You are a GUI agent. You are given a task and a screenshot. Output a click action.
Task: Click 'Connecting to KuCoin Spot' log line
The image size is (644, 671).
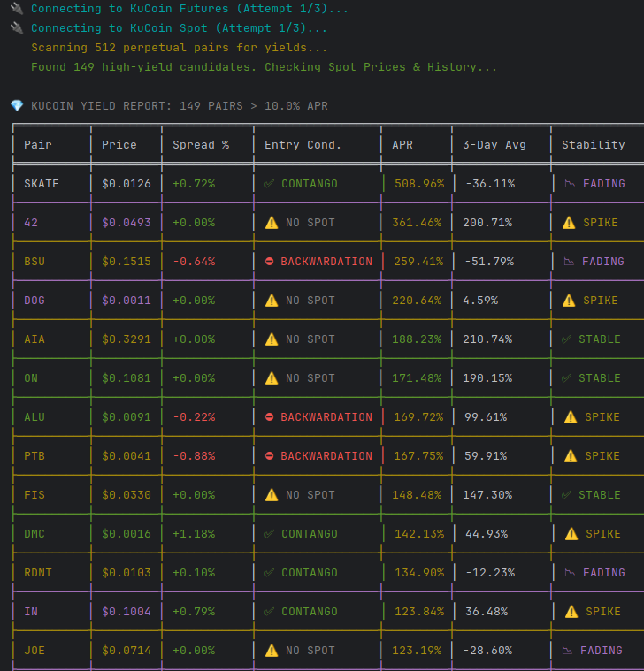[x=179, y=27]
